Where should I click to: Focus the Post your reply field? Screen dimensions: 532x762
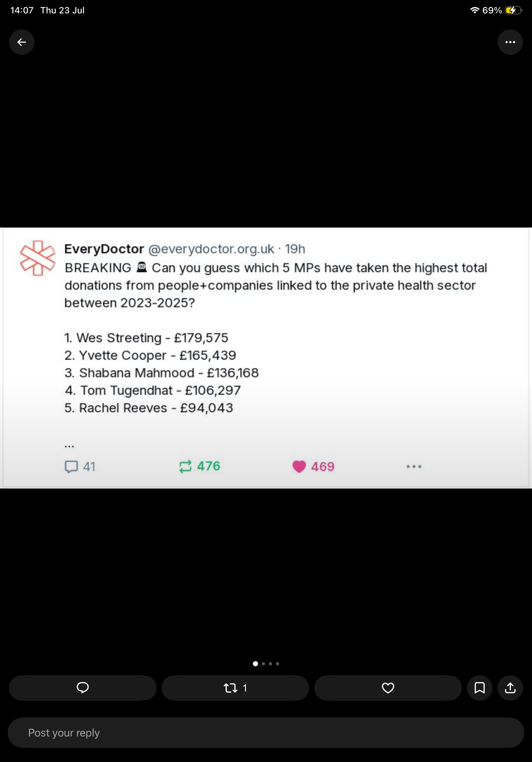pyautogui.click(x=266, y=732)
